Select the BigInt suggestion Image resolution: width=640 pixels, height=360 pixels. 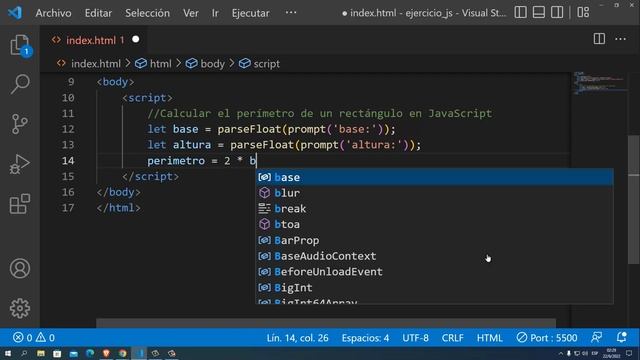(x=434, y=288)
